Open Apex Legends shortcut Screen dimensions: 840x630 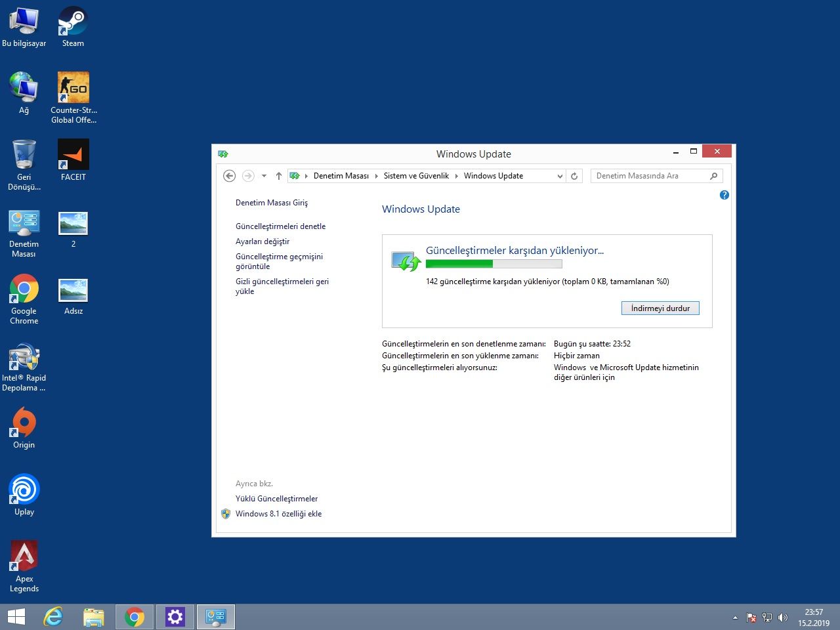pyautogui.click(x=24, y=566)
